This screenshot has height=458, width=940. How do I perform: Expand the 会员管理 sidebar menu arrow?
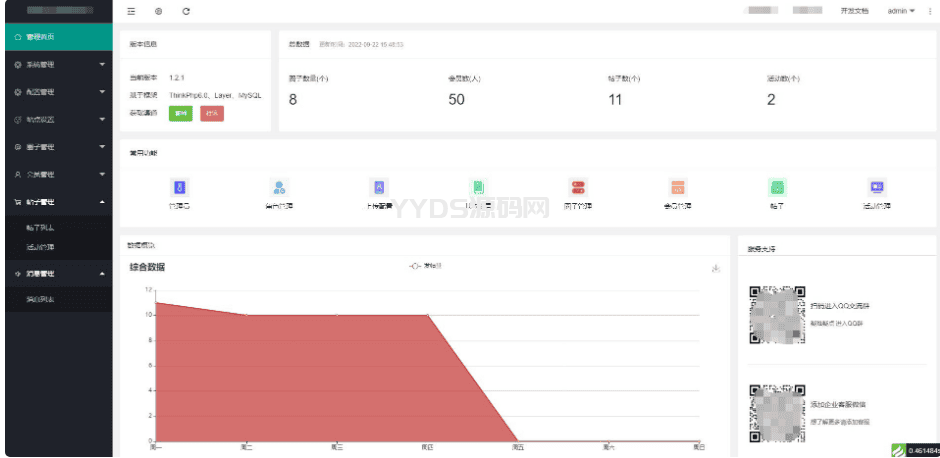(x=102, y=174)
